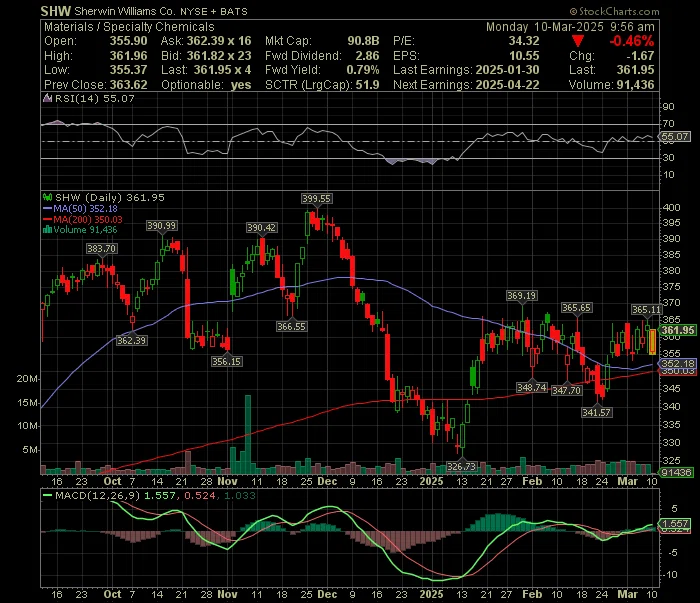Click the 352.18 MA(50) axis tag
The width and height of the screenshot is (700, 603).
678,364
